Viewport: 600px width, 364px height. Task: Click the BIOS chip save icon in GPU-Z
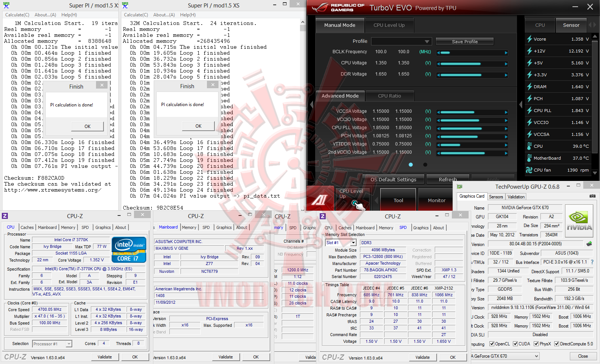(589, 244)
